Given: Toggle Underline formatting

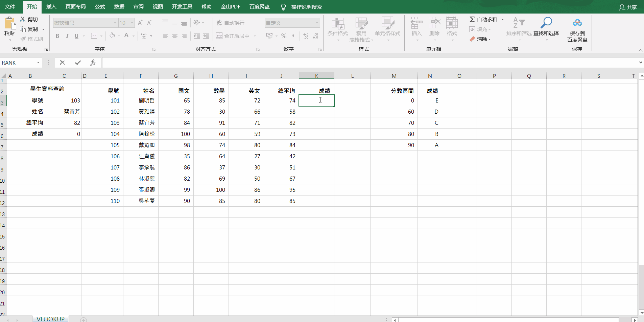Looking at the screenshot, I should click(76, 36).
